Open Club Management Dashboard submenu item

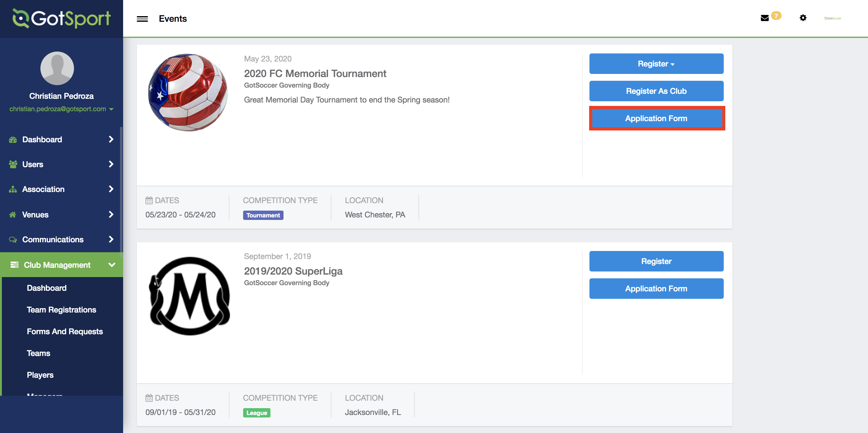(x=47, y=288)
